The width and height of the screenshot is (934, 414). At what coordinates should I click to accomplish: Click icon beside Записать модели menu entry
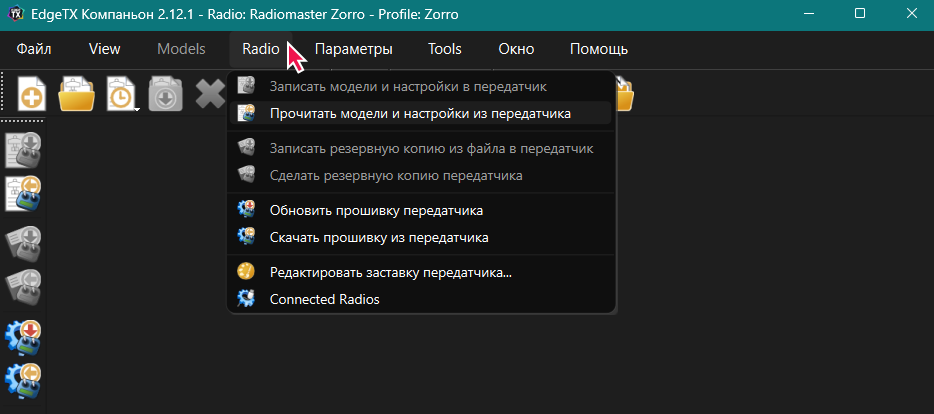click(246, 85)
